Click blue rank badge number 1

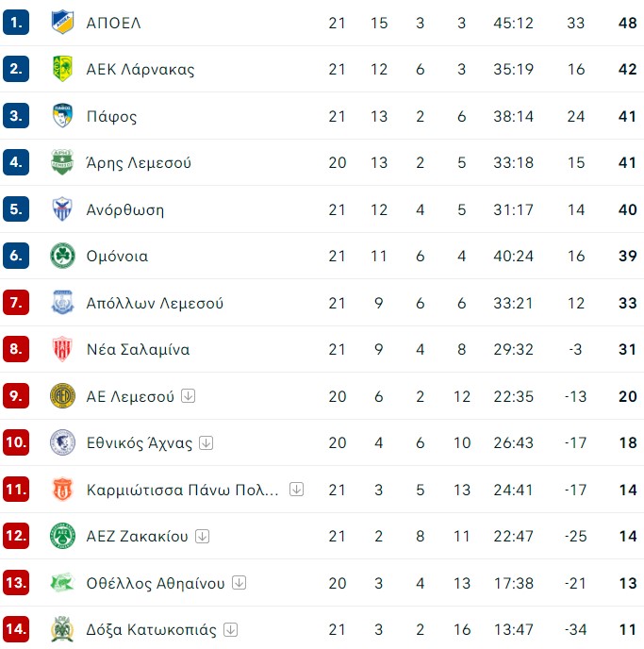point(16,23)
